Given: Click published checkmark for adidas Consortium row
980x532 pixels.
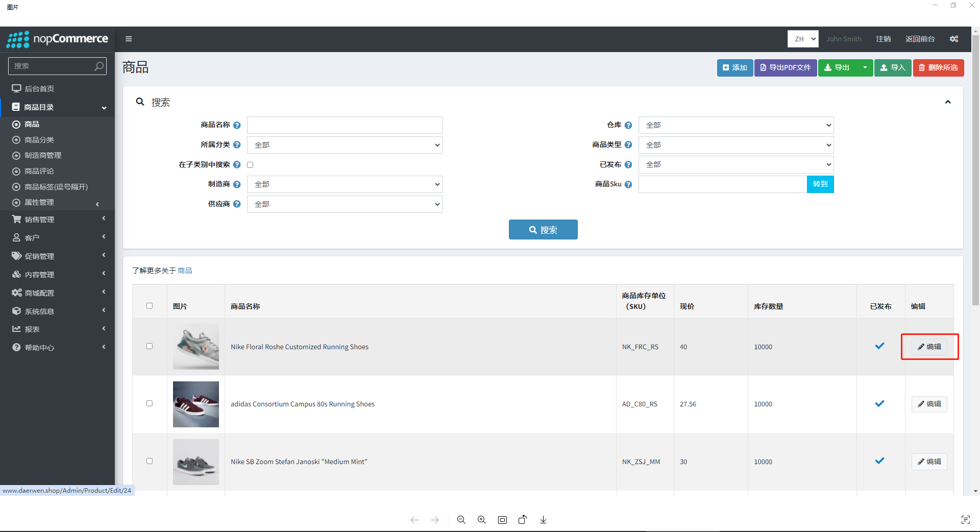Looking at the screenshot, I should click(880, 404).
